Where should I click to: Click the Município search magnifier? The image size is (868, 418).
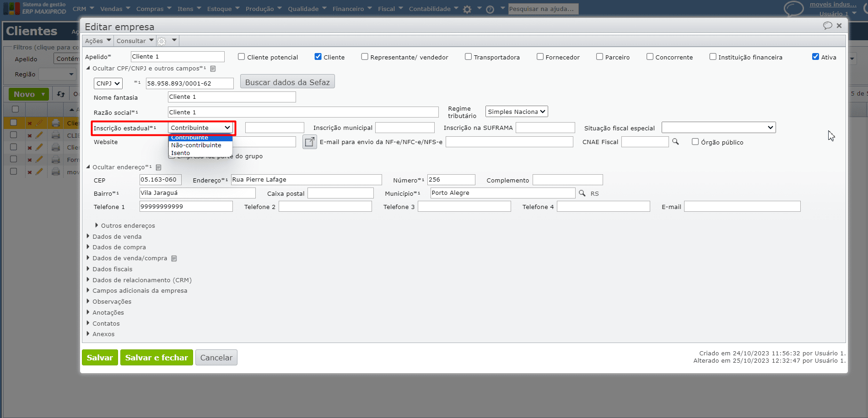pos(582,193)
